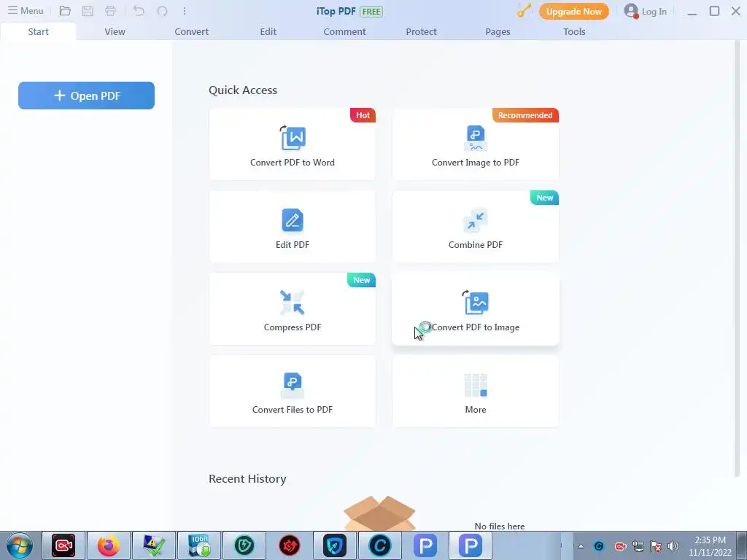Click the FREE badge beside iTop PDF

[371, 12]
